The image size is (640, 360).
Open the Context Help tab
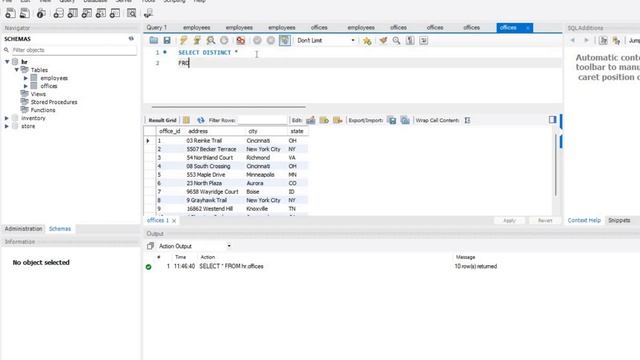[x=584, y=220]
